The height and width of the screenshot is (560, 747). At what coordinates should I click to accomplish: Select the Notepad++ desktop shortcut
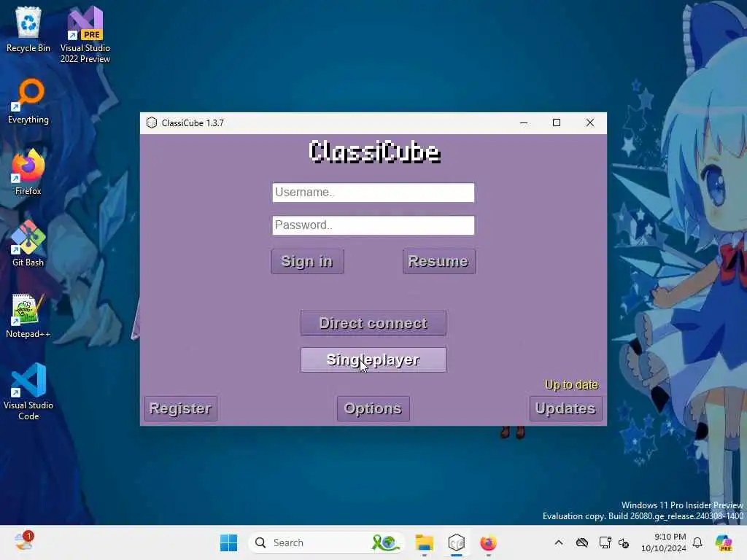pyautogui.click(x=28, y=316)
